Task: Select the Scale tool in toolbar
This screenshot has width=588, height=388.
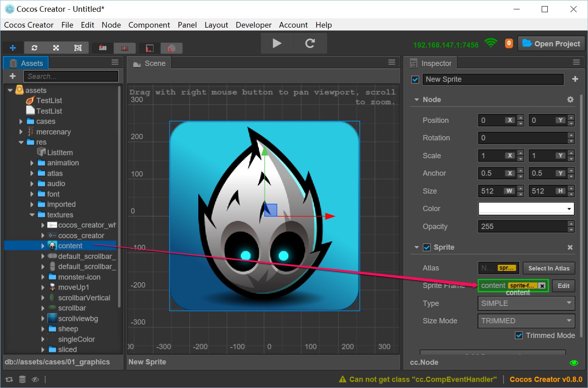Action: coord(56,48)
